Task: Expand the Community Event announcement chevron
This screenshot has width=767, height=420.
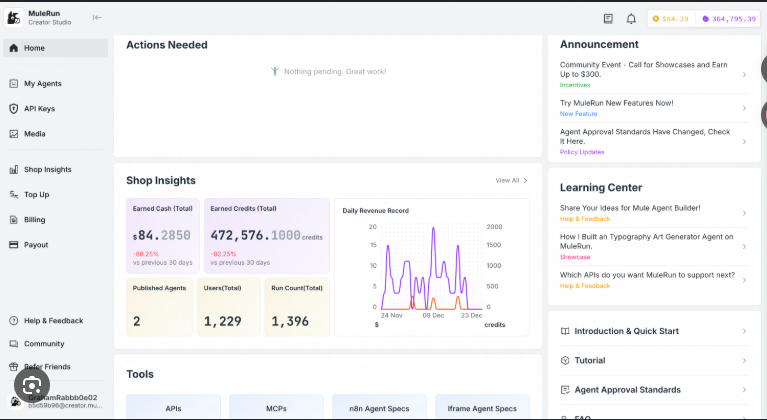Action: [x=744, y=75]
